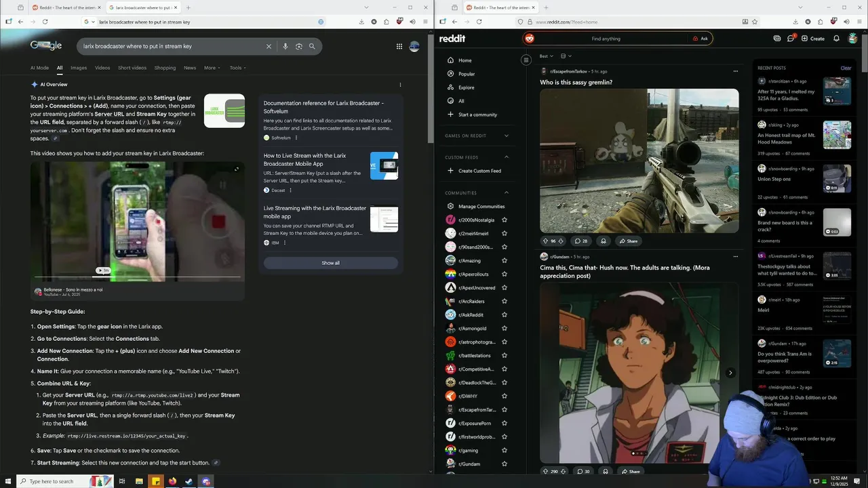
Task: Favorite r/Asmongold with its star
Action: pos(505,328)
